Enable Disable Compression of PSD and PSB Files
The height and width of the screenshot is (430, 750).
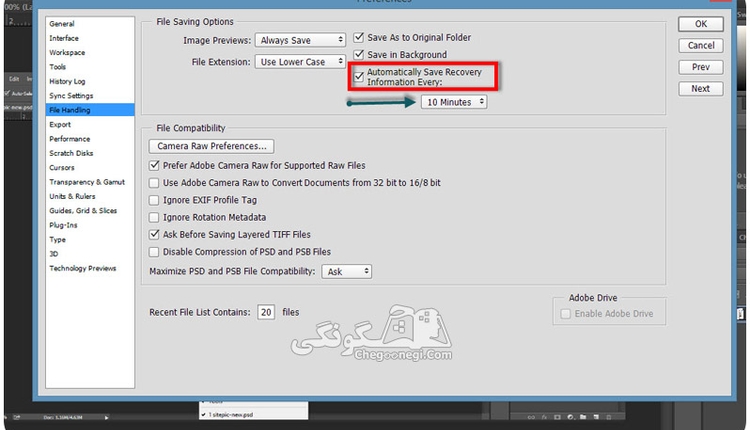(154, 252)
